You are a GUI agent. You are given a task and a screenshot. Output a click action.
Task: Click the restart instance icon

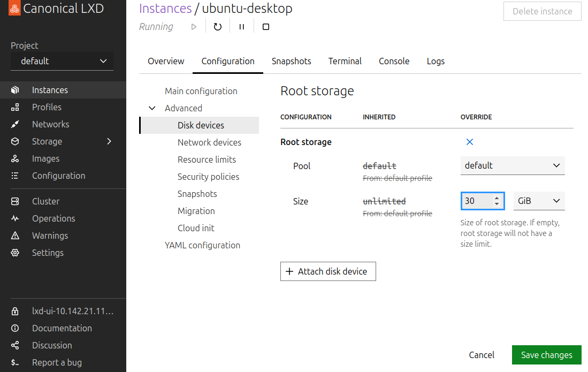217,27
